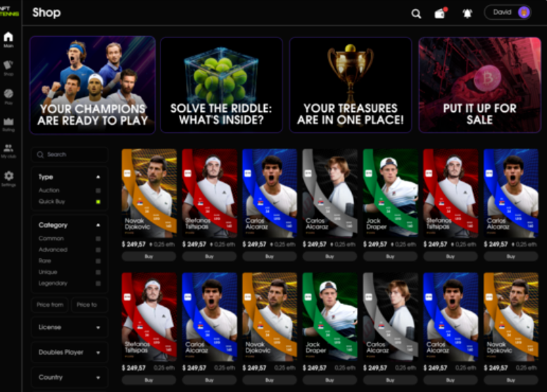Enable the Common category checkbox
Screen dimensions: 547x392
pyautogui.click(x=98, y=239)
